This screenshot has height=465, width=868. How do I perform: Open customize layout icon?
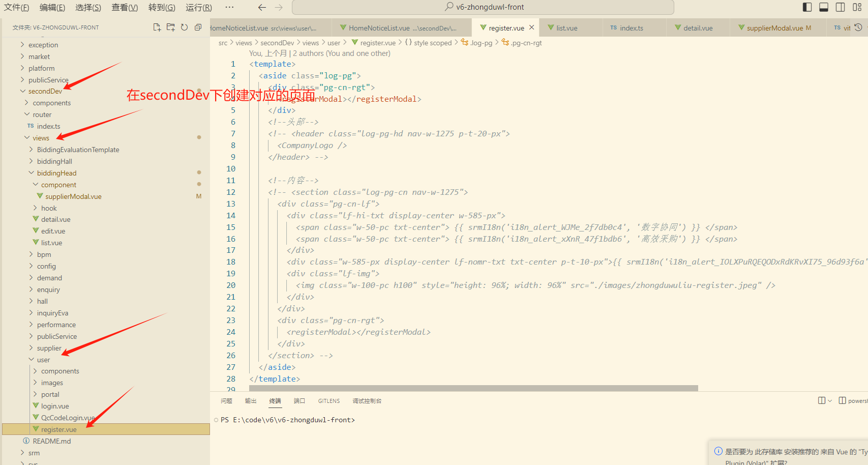[x=857, y=7]
